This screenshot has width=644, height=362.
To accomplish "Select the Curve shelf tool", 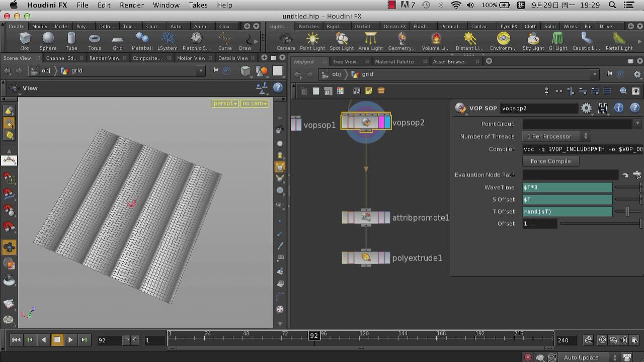I will 225,41.
